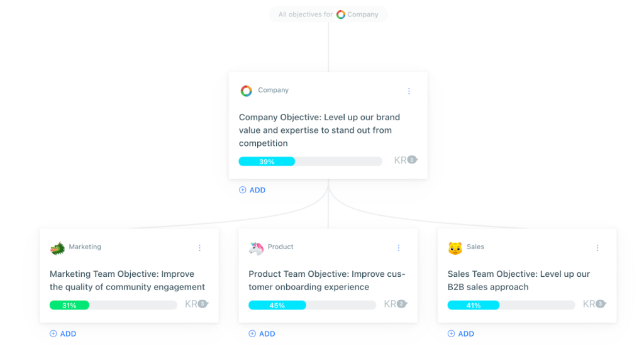Screen dimensions: 644x346
Task: Click the Marketing team dragon avatar
Action: (57, 248)
